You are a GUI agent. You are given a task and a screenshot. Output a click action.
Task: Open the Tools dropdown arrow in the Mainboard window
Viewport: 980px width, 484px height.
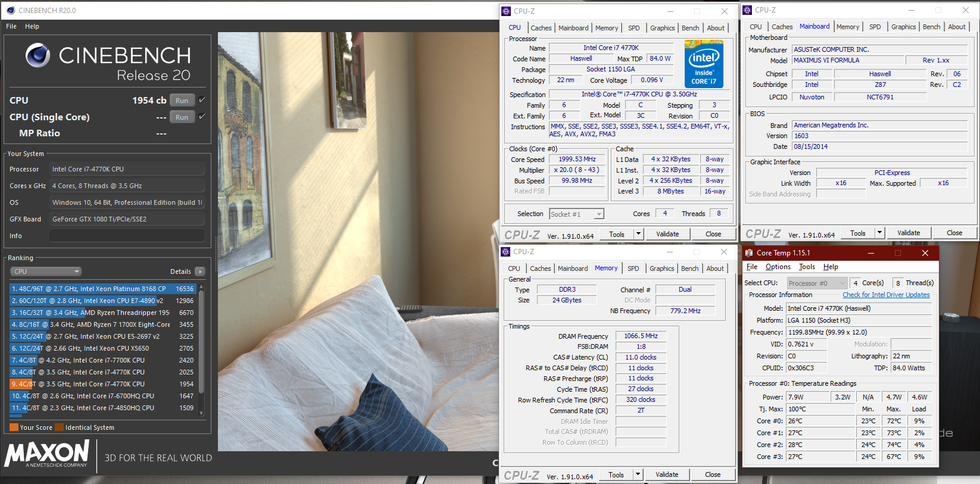pos(879,233)
